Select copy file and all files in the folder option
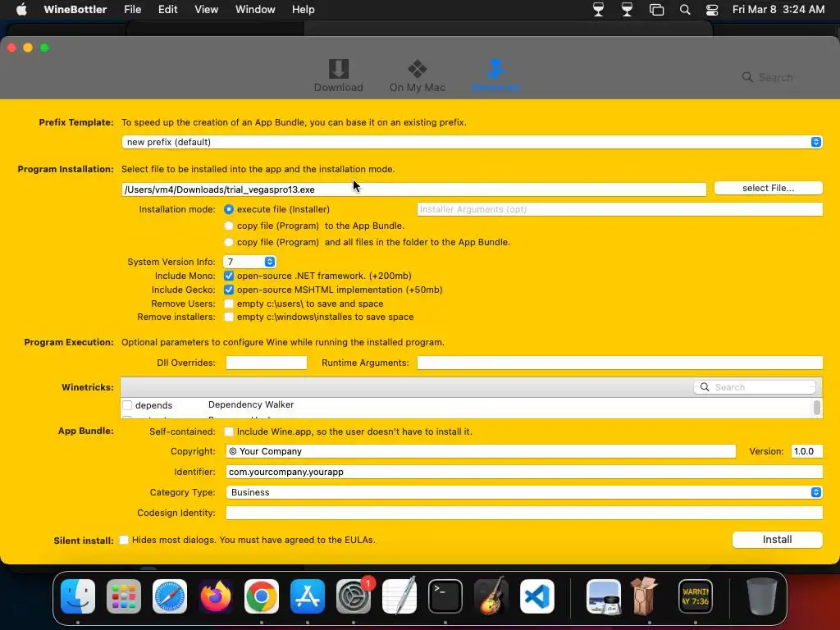840x630 pixels. (x=229, y=242)
